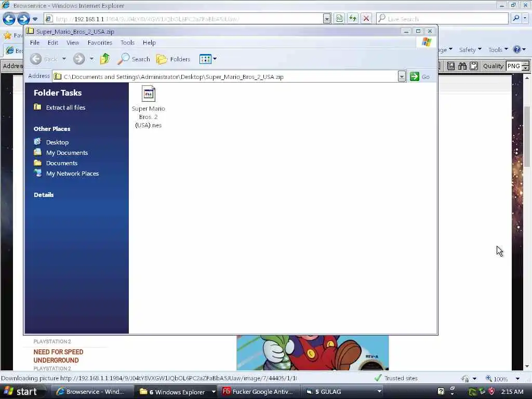Click Extract all files link
Screen dimensions: 532x399
click(x=65, y=108)
